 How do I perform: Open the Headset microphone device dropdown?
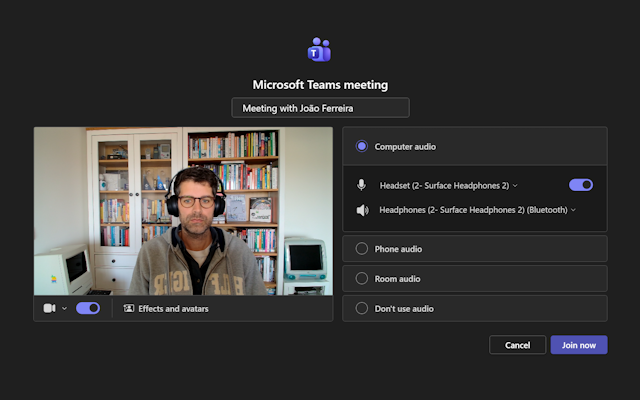coord(448,185)
